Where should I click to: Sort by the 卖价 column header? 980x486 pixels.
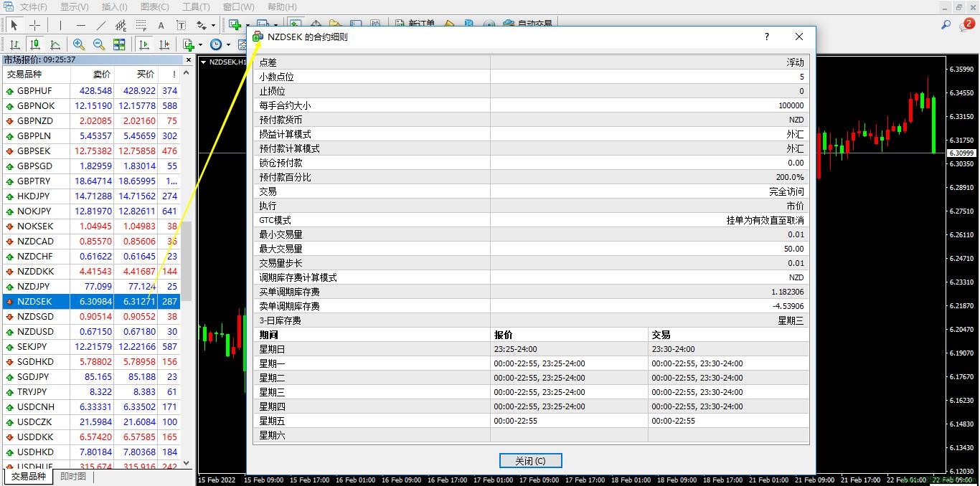(93, 74)
